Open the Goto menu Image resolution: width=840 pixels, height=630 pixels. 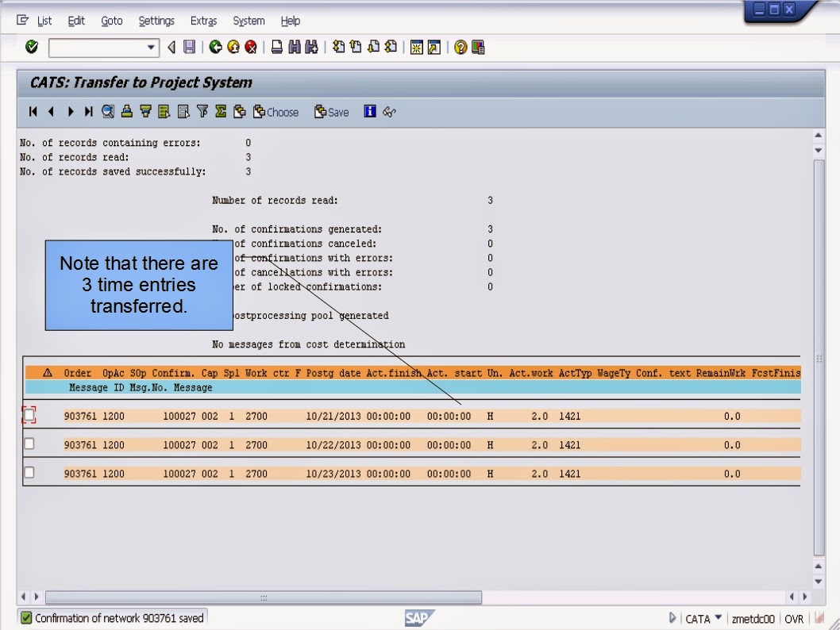(111, 21)
